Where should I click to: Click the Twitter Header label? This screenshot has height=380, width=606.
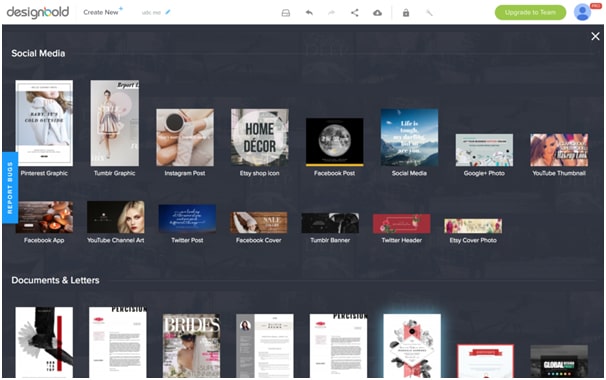[402, 240]
